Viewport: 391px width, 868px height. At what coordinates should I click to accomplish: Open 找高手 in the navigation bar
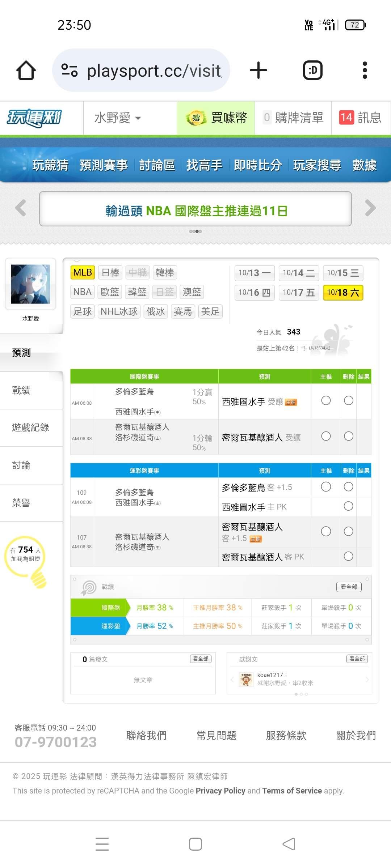pos(204,165)
